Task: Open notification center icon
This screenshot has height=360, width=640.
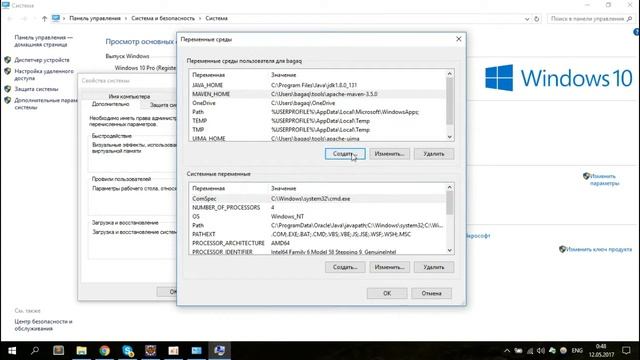Action: 627,351
